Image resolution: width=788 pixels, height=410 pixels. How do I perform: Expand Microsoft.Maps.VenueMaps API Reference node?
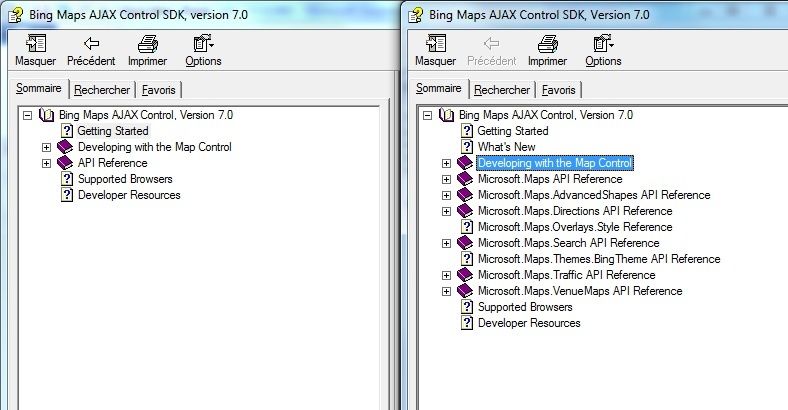tap(446, 291)
